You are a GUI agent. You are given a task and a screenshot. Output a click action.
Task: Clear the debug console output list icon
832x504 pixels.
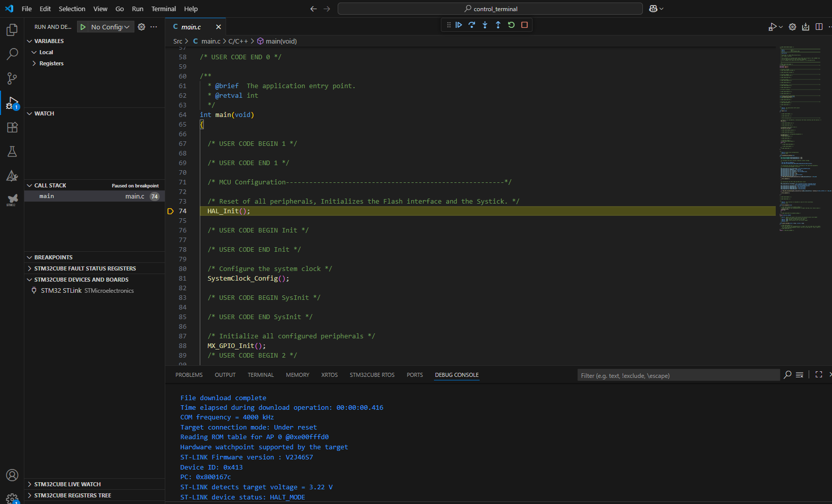(800, 375)
